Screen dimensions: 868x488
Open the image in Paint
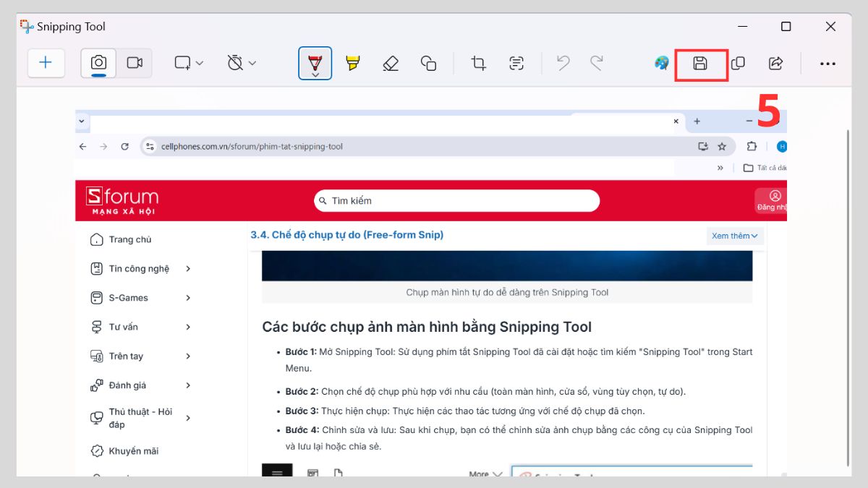[x=660, y=63]
